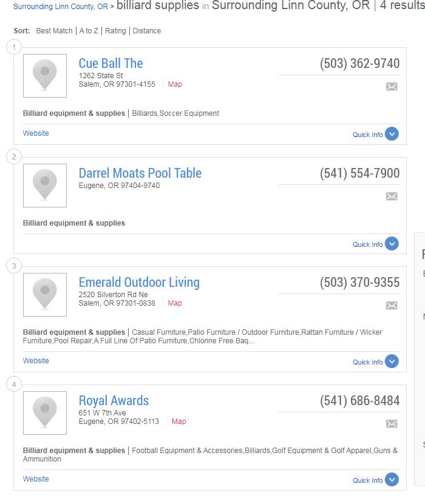Sort results by Distance
This screenshot has width=425, height=504.
[147, 31]
